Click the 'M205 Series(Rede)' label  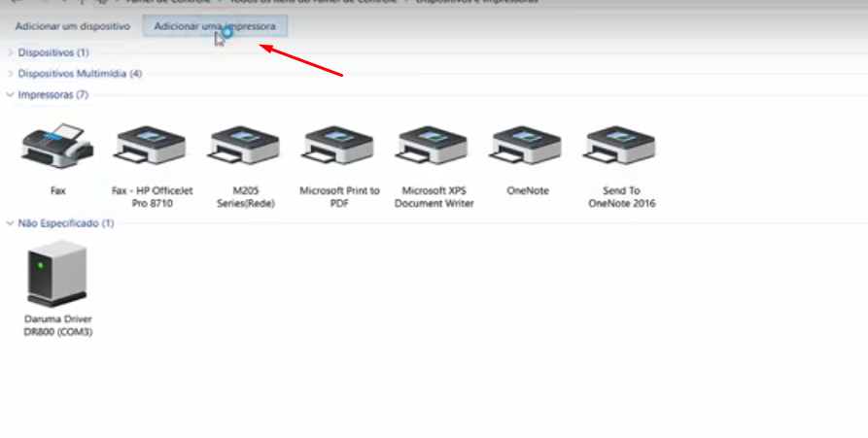click(x=246, y=197)
